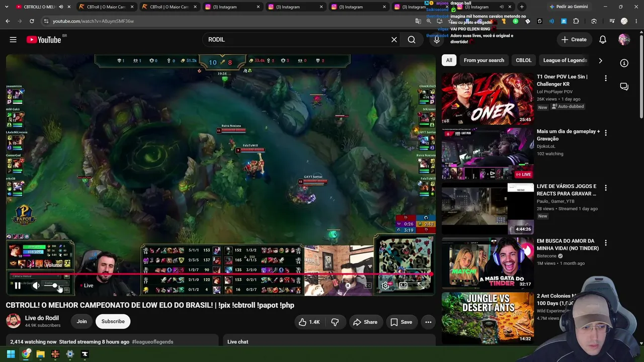Image resolution: width=644 pixels, height=362 pixels.
Task: Open the Windows Start menu
Action: pos(11,354)
